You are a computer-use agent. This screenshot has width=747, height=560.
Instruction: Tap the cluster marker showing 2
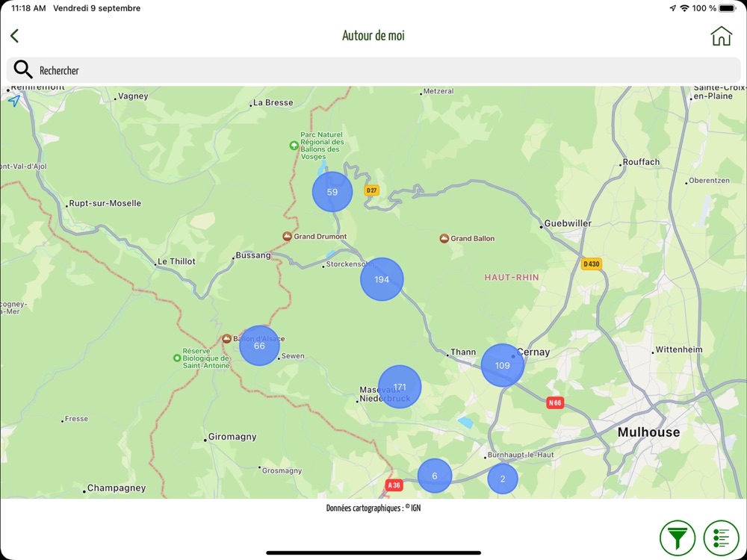tap(503, 479)
